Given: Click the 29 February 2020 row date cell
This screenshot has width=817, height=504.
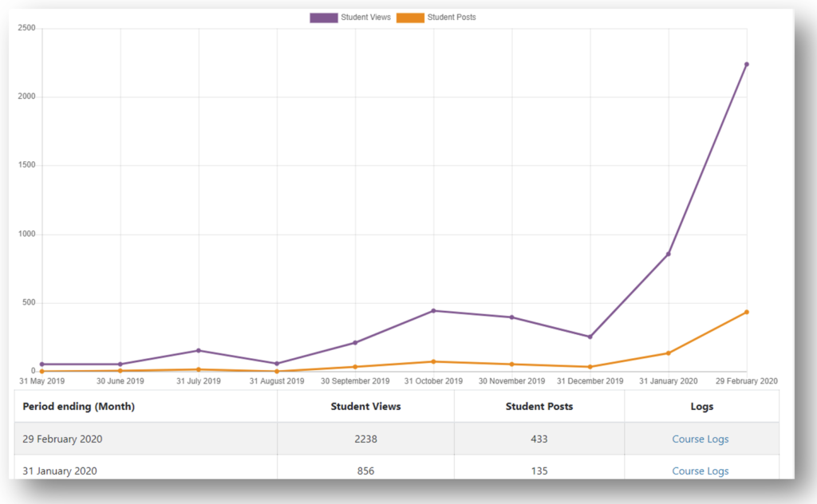Looking at the screenshot, I should pyautogui.click(x=62, y=439).
